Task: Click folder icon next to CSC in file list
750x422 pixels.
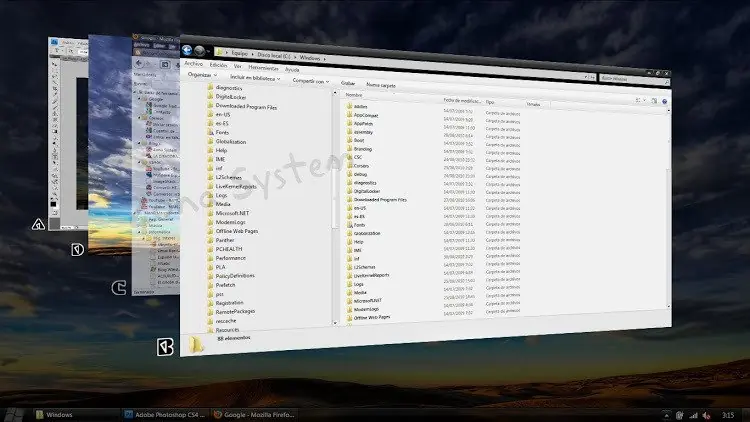Action: [x=349, y=156]
